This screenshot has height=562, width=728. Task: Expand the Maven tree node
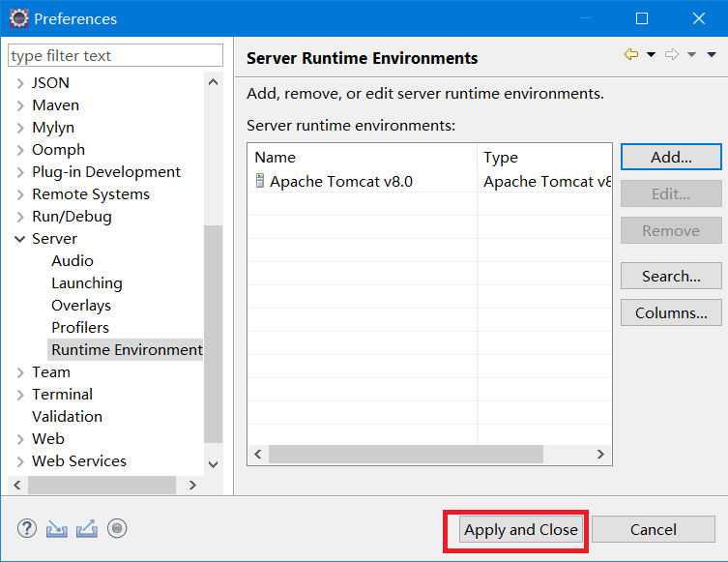tap(20, 105)
